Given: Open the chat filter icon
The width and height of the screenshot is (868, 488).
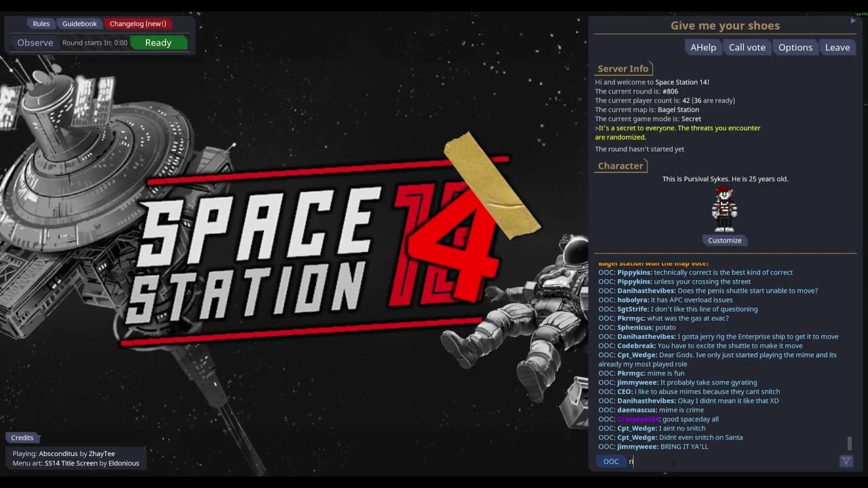Looking at the screenshot, I should tap(846, 462).
